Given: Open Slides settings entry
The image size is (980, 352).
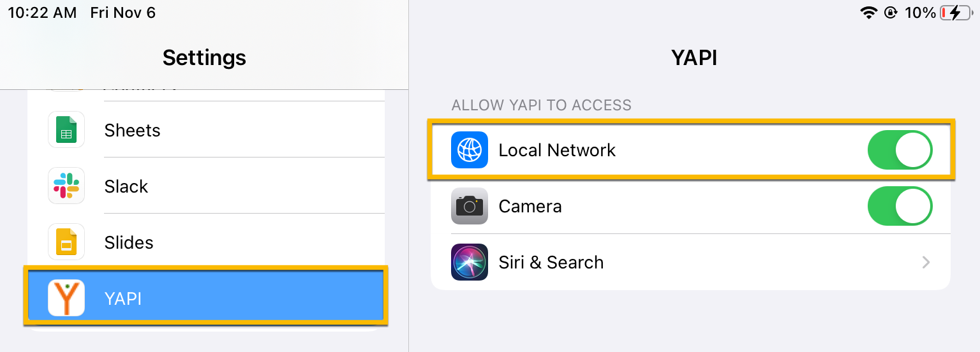Looking at the screenshot, I should (206, 242).
